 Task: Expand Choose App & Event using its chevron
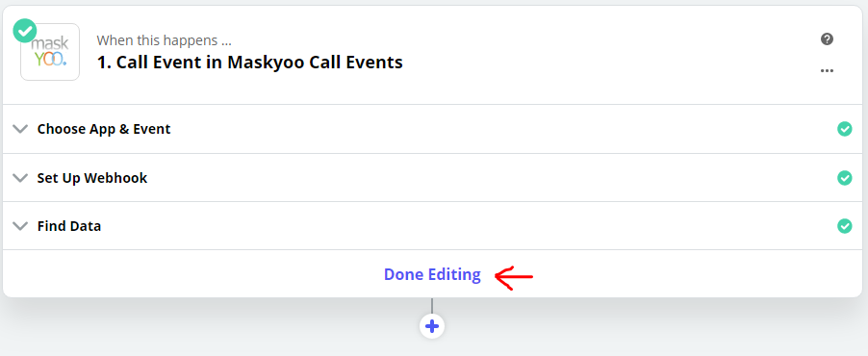coord(20,129)
